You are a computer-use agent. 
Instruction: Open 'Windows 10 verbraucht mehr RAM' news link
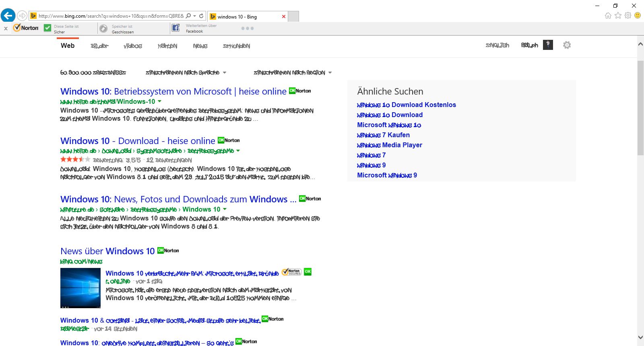(x=192, y=274)
